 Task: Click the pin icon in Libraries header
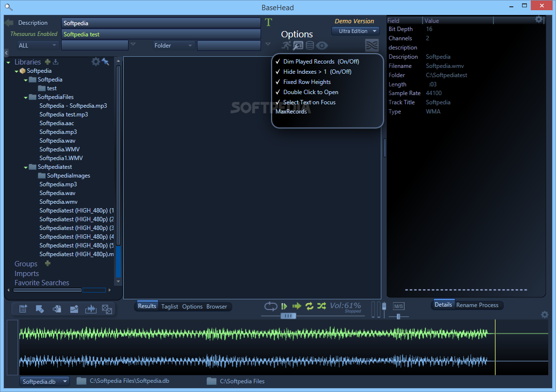105,62
